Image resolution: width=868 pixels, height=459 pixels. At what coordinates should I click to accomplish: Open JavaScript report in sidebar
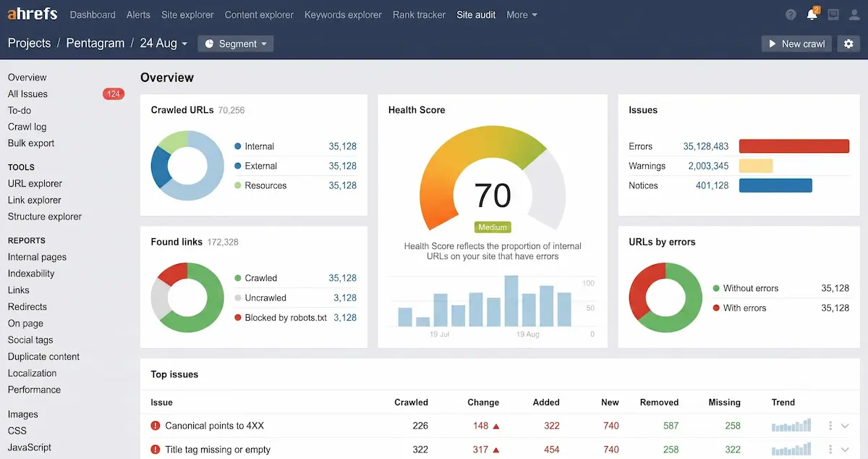pos(30,447)
